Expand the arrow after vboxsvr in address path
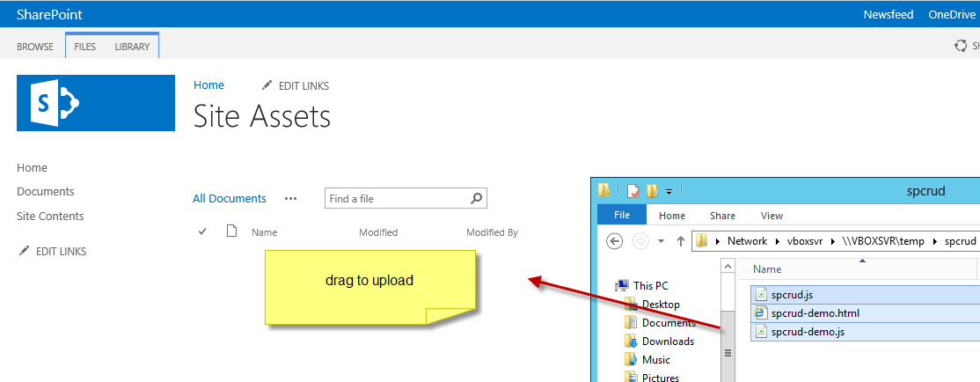The width and height of the screenshot is (980, 382). point(831,242)
